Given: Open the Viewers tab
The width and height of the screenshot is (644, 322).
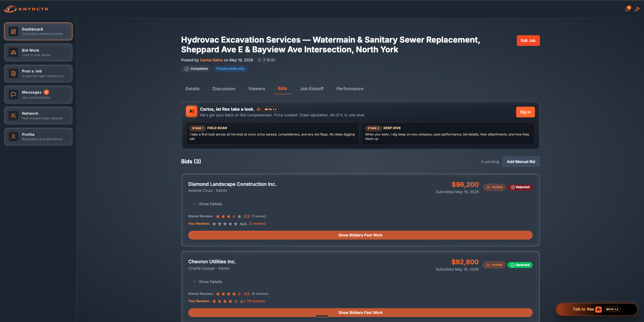Looking at the screenshot, I should 257,89.
